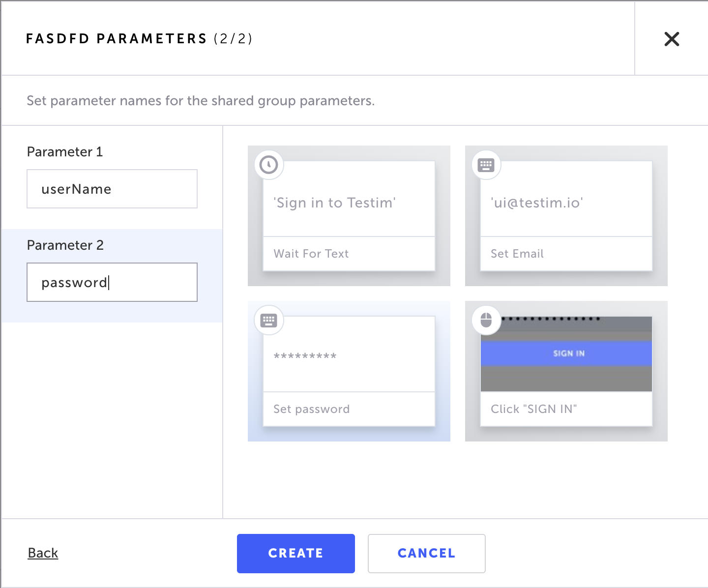Click the Wait For Text caption
This screenshot has height=588, width=708.
click(311, 254)
